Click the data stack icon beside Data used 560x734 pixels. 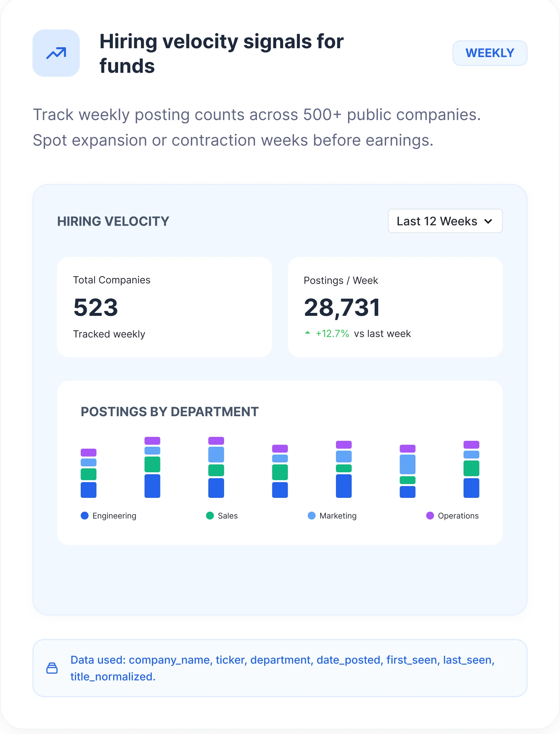(x=52, y=668)
